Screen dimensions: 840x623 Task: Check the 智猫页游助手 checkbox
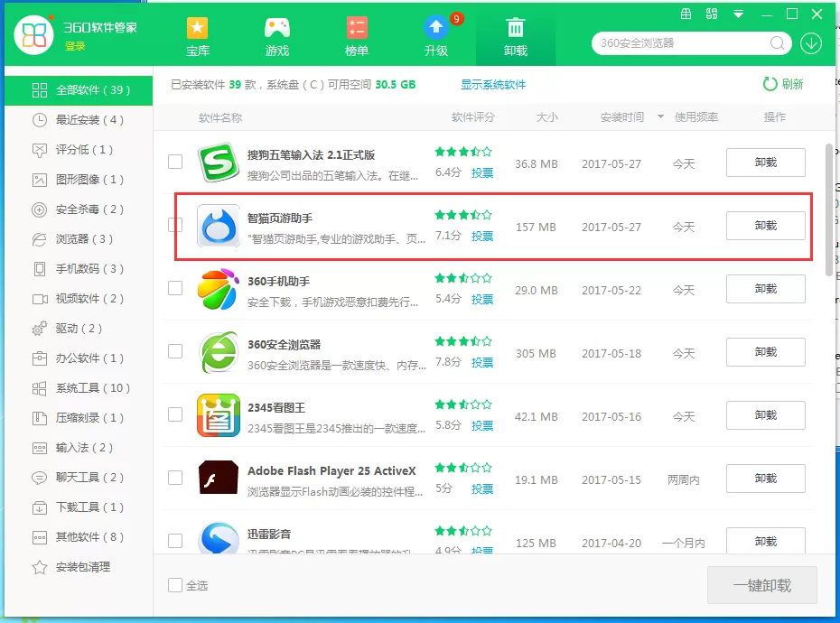coord(175,225)
